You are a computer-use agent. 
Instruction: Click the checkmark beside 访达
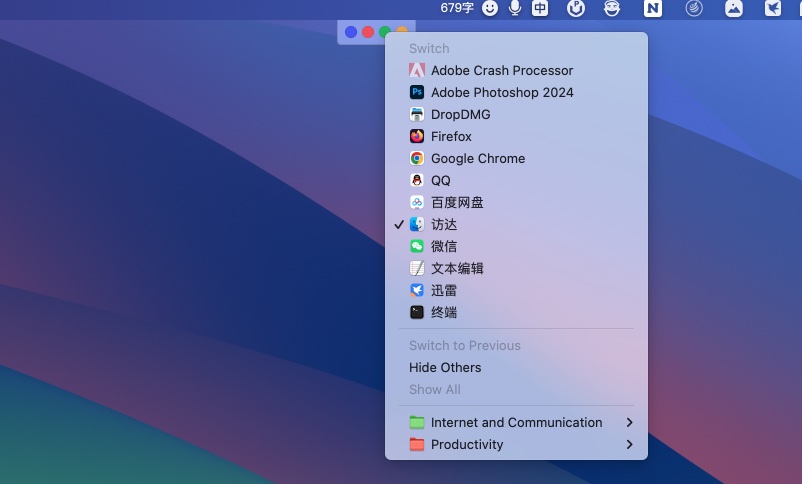click(x=399, y=224)
